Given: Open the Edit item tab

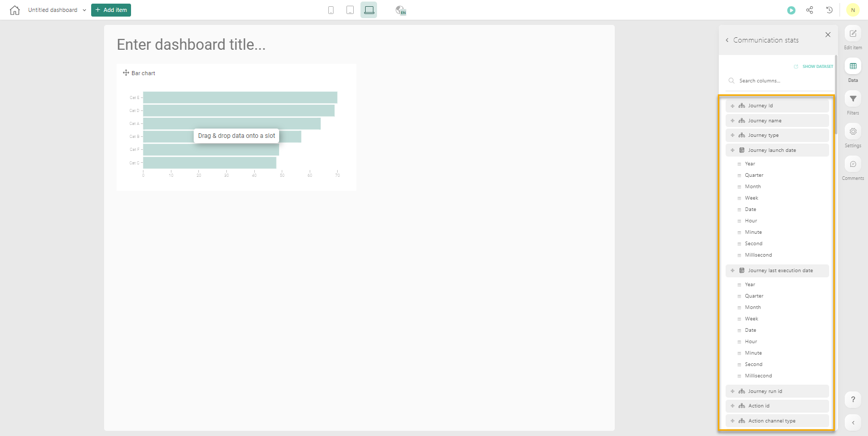Looking at the screenshot, I should [852, 34].
